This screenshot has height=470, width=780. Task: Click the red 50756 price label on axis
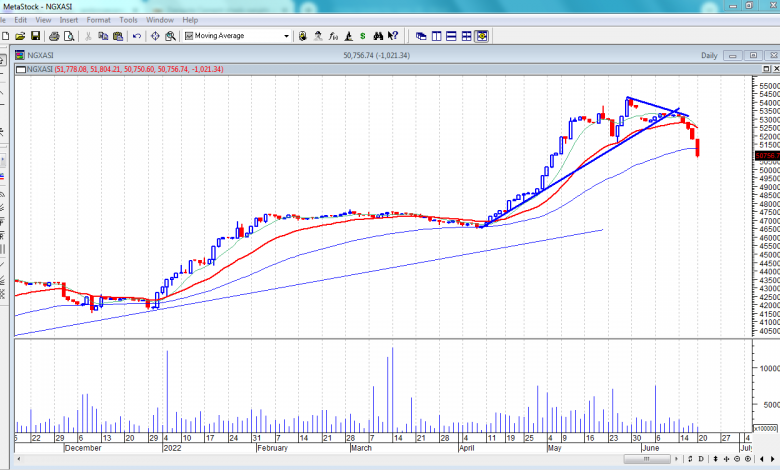766,155
